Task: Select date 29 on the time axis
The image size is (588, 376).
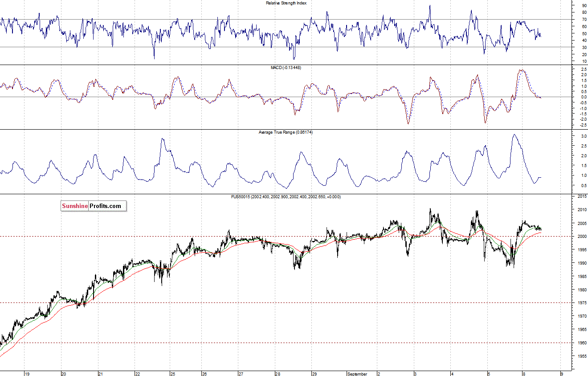Action: pyautogui.click(x=314, y=374)
